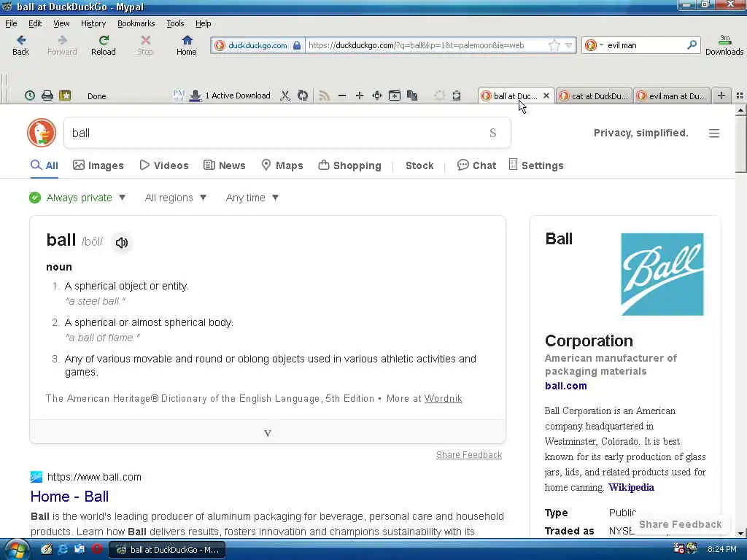This screenshot has height=560, width=747.
Task: Show all tabs grid icon
Action: click(x=740, y=96)
